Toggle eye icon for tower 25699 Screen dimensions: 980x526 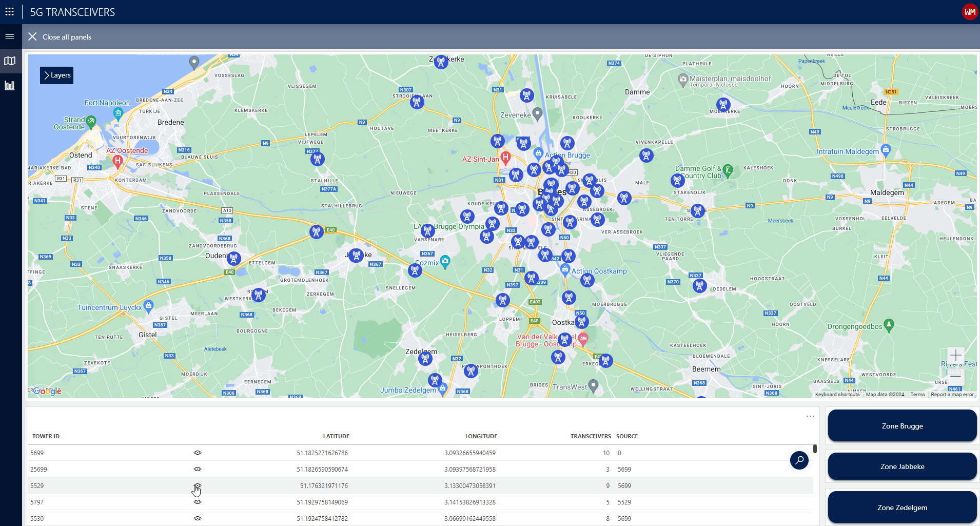click(x=198, y=469)
